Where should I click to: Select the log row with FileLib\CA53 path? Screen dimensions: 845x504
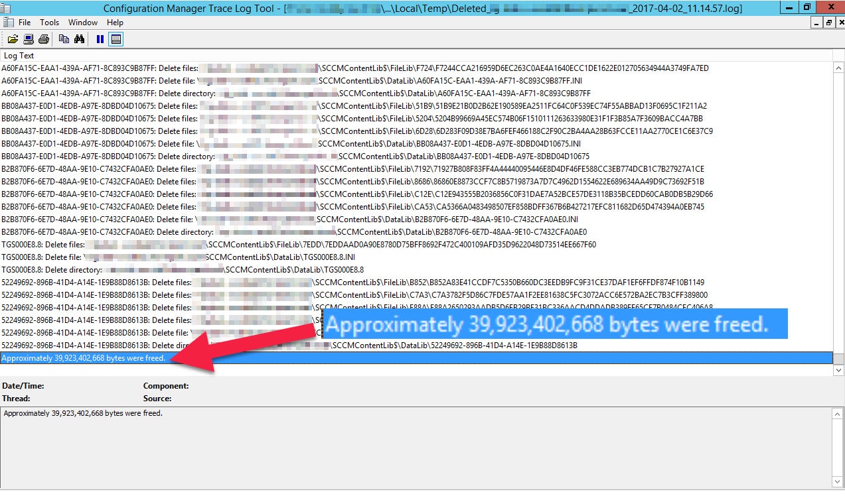[x=416, y=207]
